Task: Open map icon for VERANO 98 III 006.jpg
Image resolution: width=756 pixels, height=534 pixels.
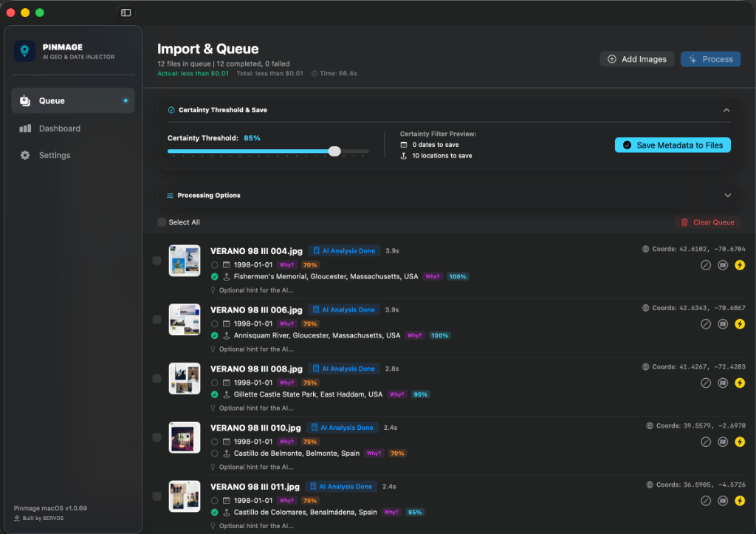Action: tap(722, 324)
